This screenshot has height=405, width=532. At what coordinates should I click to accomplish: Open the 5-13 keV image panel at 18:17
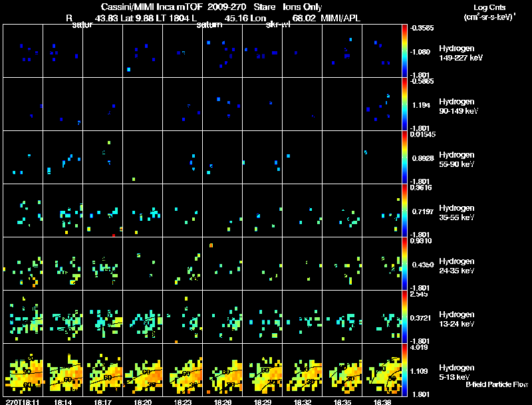(103, 370)
